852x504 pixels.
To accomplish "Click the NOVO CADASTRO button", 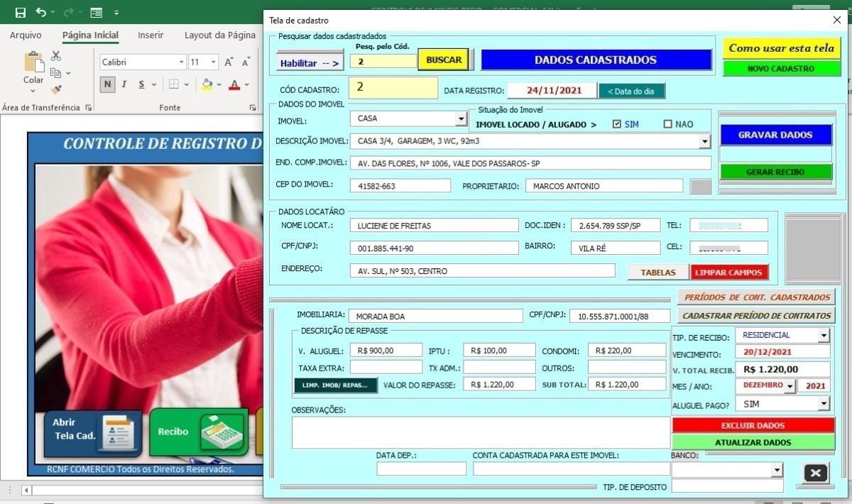I will (782, 69).
